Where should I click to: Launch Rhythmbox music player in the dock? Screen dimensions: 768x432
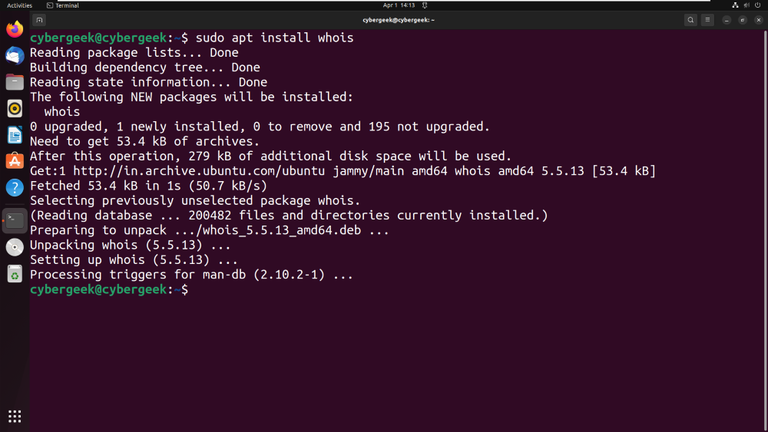pyautogui.click(x=14, y=108)
